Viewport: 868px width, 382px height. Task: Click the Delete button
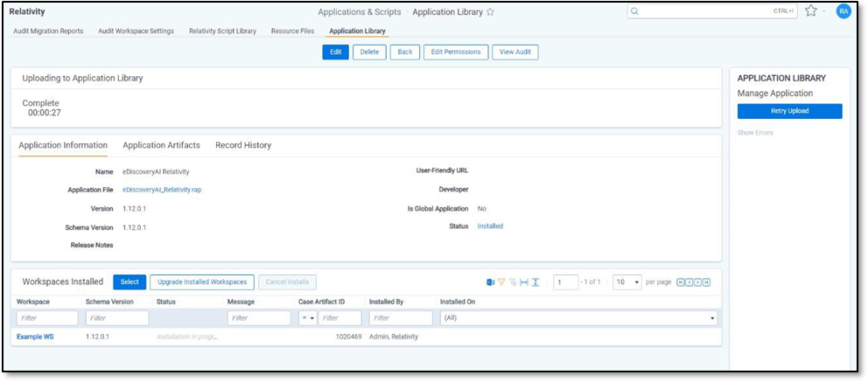pos(369,52)
